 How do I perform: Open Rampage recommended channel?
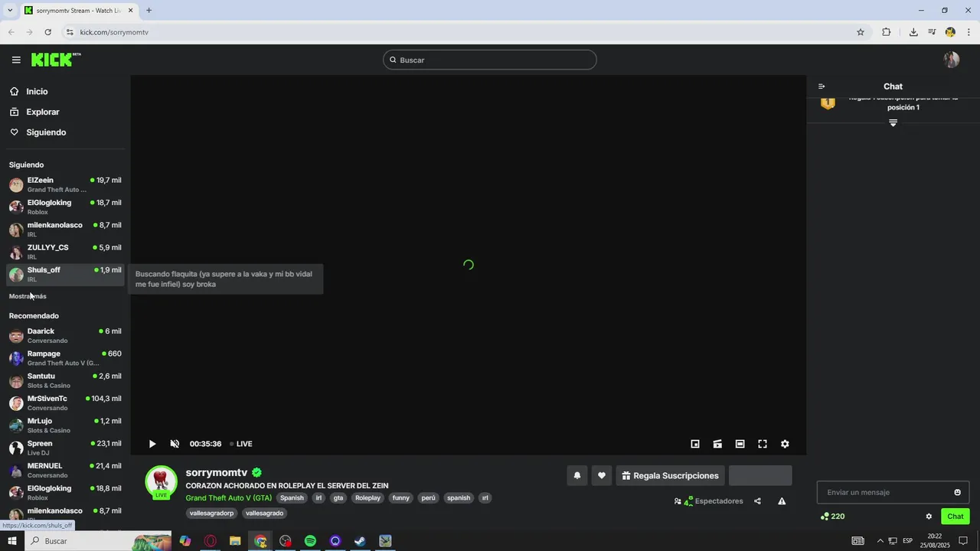pos(65,358)
